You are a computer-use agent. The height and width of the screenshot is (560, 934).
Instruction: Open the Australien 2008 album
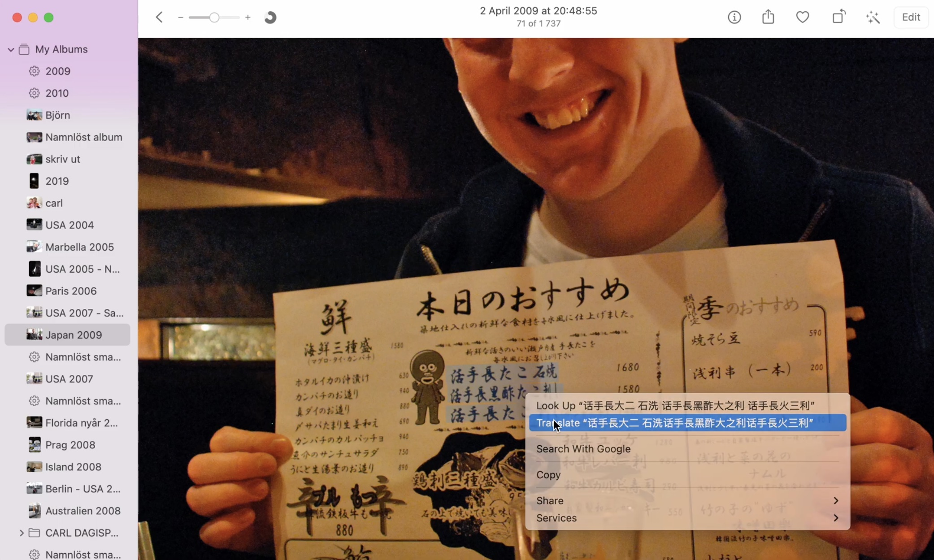pyautogui.click(x=67, y=511)
